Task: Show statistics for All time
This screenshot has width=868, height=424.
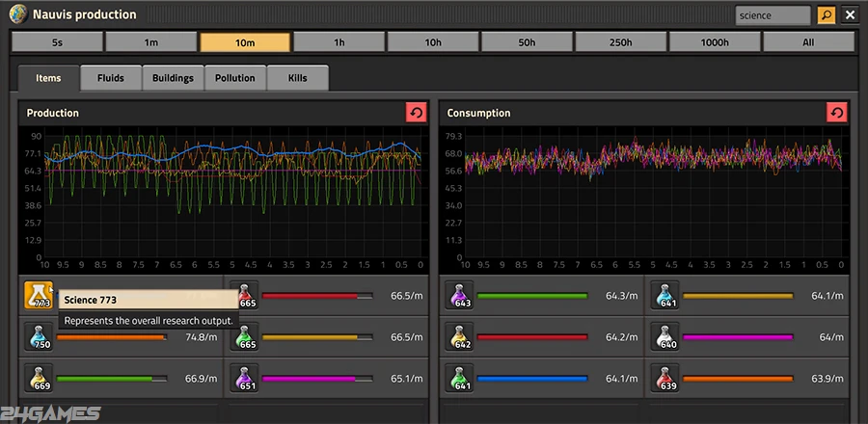Action: [809, 42]
